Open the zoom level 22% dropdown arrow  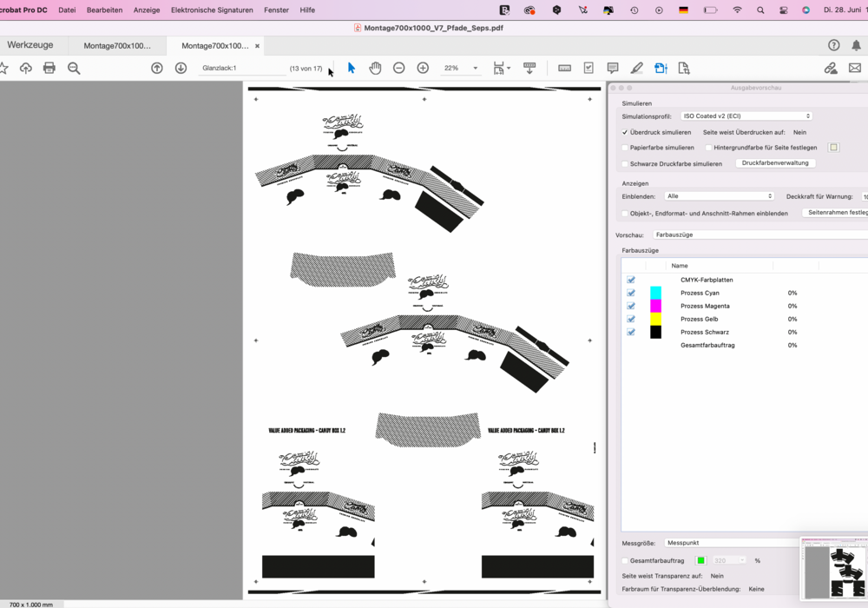coord(475,68)
